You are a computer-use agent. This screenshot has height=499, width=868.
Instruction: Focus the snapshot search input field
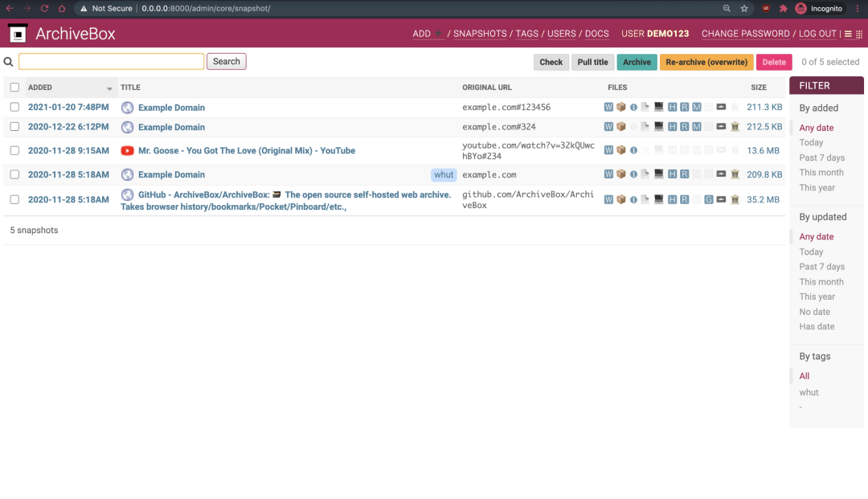pos(111,61)
